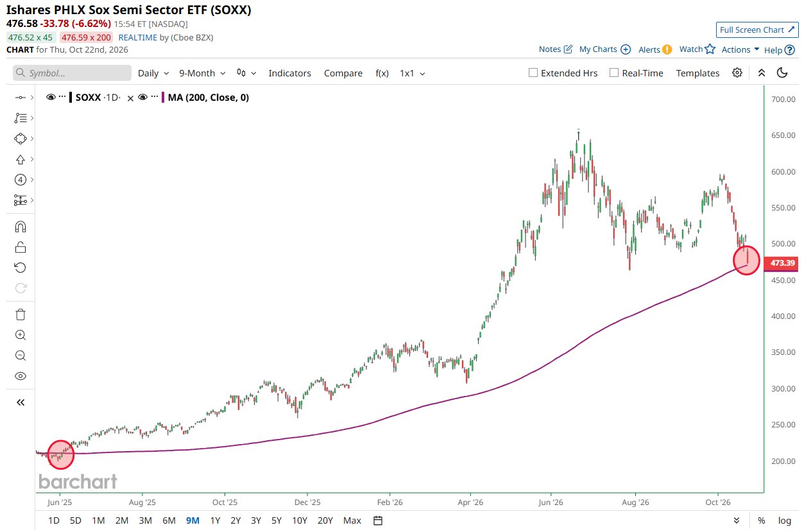The height and width of the screenshot is (532, 804).
Task: Click the MA purple color swatch
Action: pos(163,98)
